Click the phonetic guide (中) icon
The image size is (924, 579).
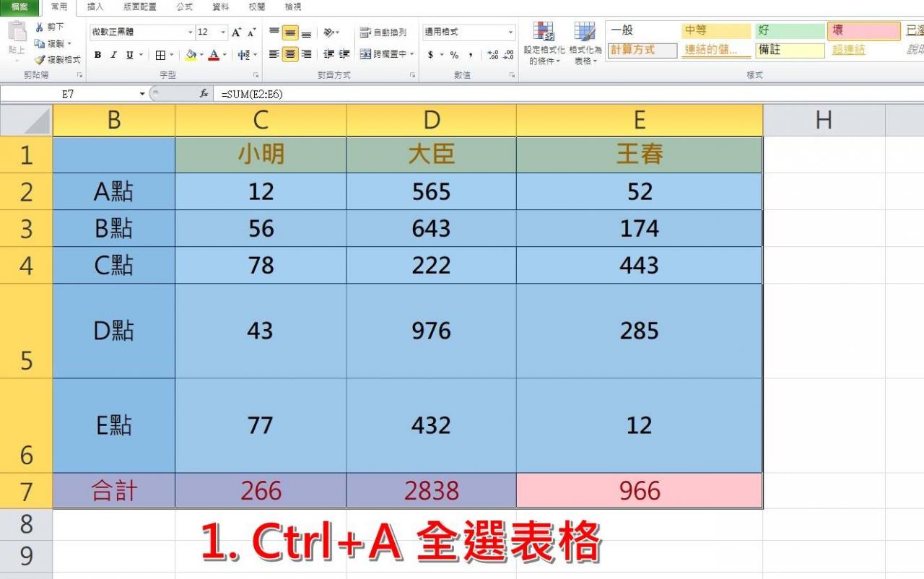[243, 55]
